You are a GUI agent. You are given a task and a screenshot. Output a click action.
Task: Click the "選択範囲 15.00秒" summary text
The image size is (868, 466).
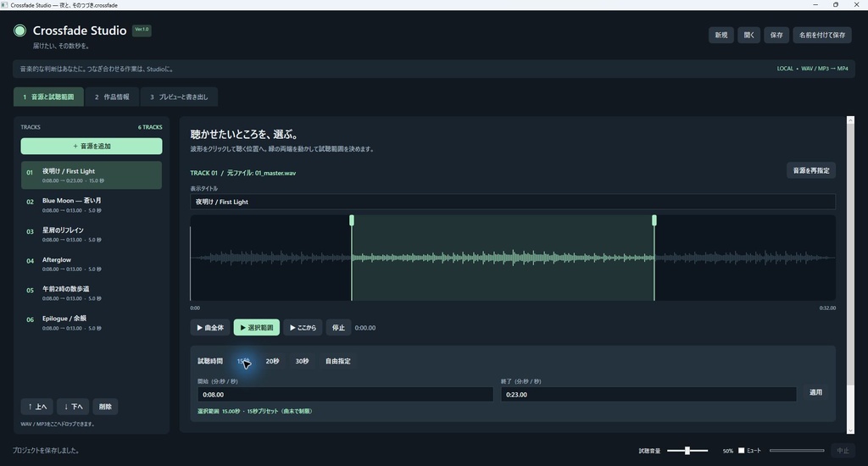[x=219, y=411]
